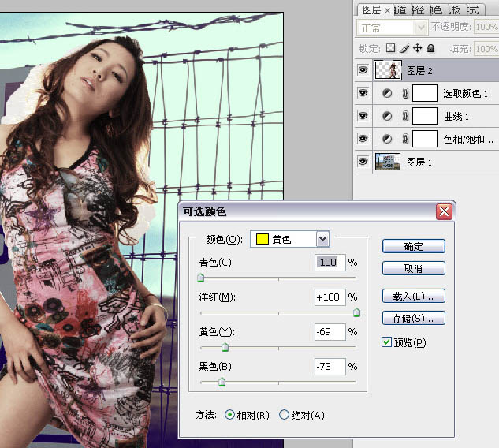Click the 曲线 1 adjustment layer icon

pos(387,116)
